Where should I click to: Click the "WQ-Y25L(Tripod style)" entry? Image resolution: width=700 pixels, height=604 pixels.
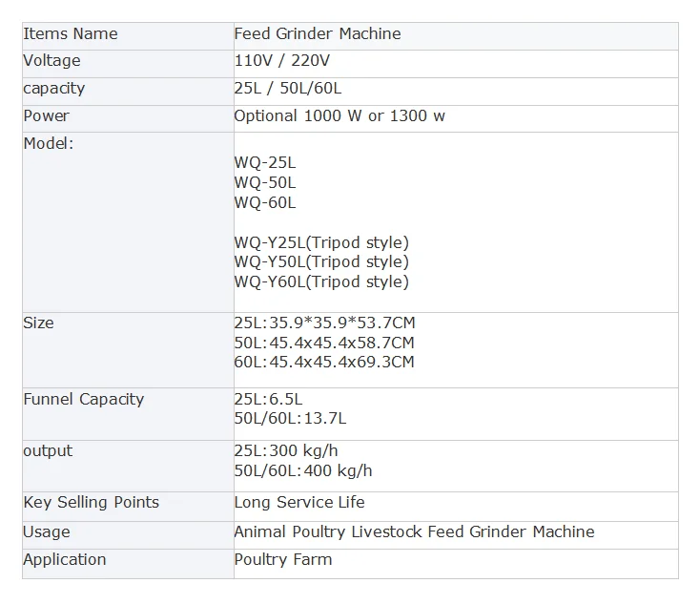tap(321, 242)
